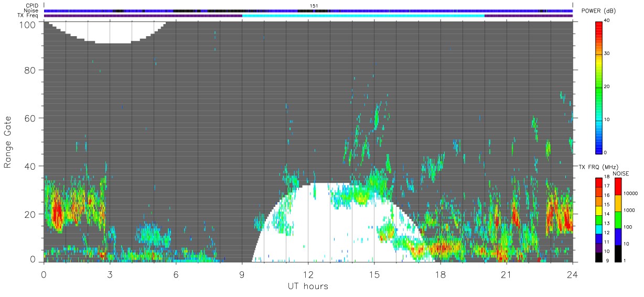Image resolution: width=644 pixels, height=297 pixels.
Task: Click the TX Freq row label above the plot
Action: click(x=28, y=15)
